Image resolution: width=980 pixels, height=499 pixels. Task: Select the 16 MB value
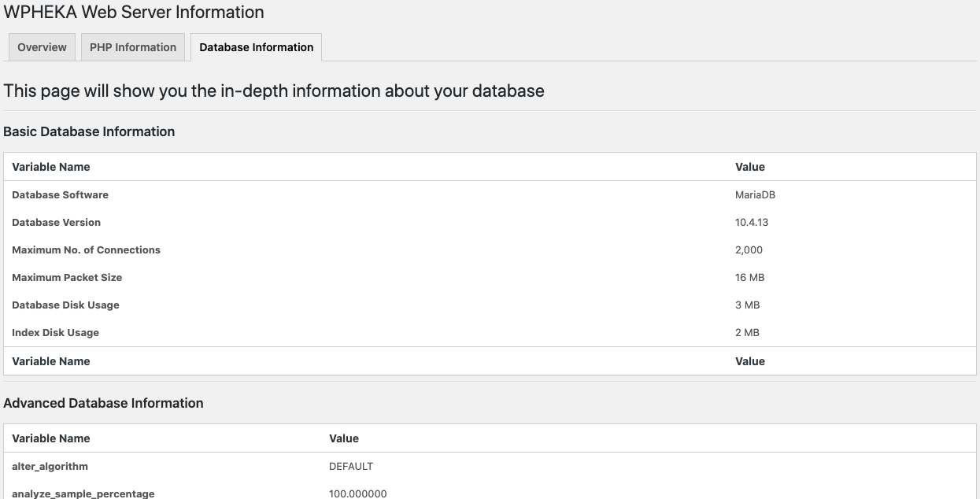tap(749, 277)
